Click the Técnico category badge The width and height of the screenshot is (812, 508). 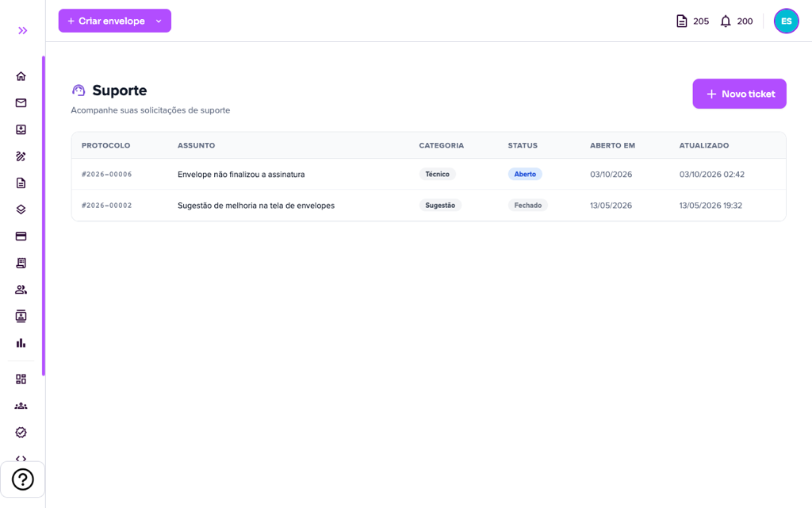(437, 174)
